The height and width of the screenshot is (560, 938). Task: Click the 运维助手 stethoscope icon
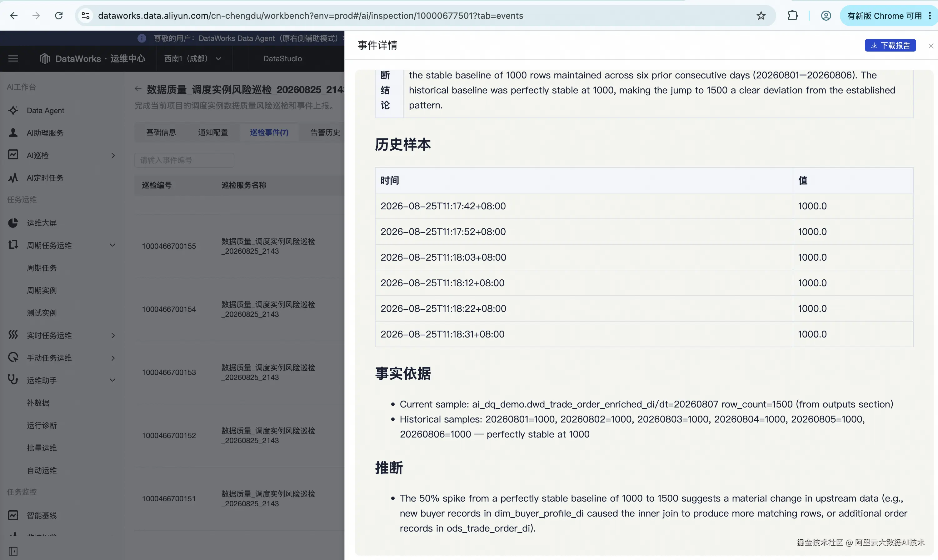(x=13, y=380)
